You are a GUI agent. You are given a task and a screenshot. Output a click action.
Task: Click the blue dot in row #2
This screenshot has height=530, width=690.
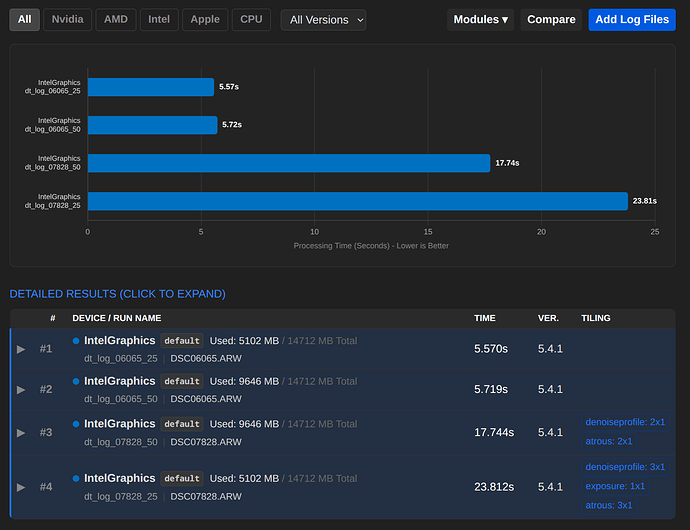[76, 381]
